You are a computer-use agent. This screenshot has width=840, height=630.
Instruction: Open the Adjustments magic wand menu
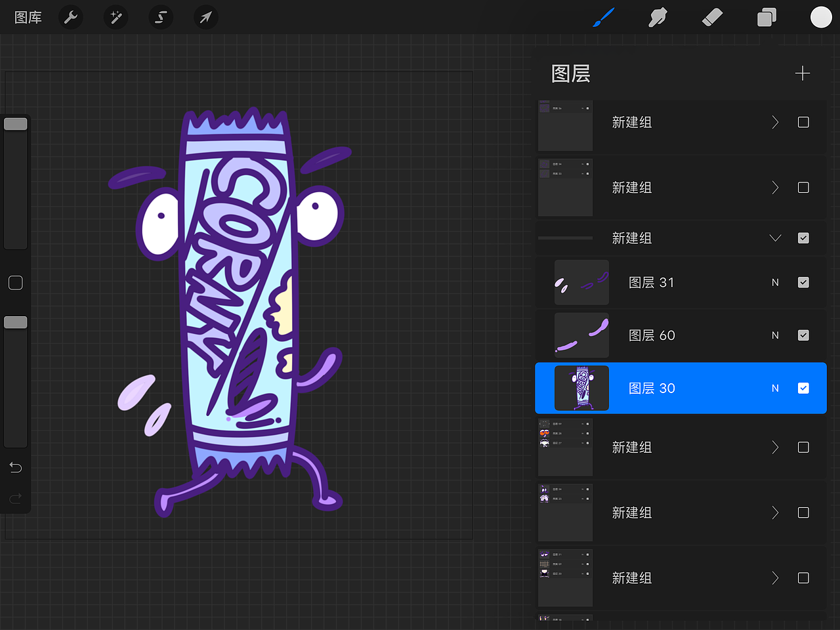pyautogui.click(x=116, y=17)
